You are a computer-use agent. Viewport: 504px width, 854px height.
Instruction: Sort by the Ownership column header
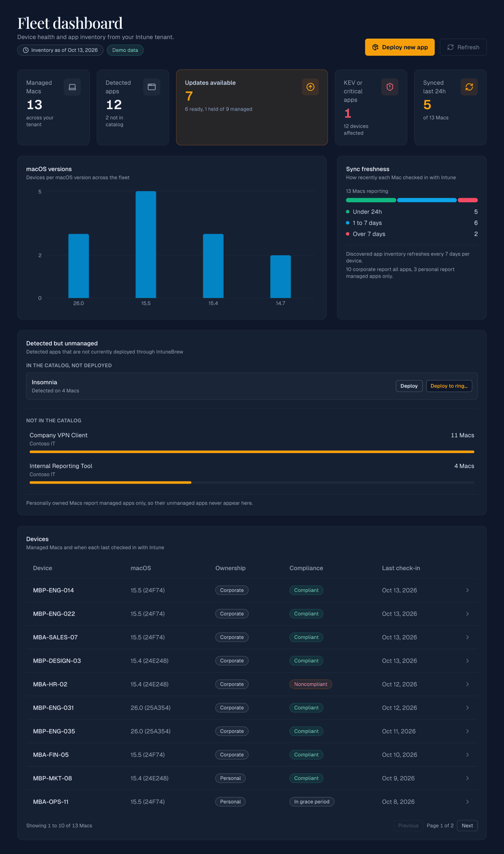click(230, 568)
